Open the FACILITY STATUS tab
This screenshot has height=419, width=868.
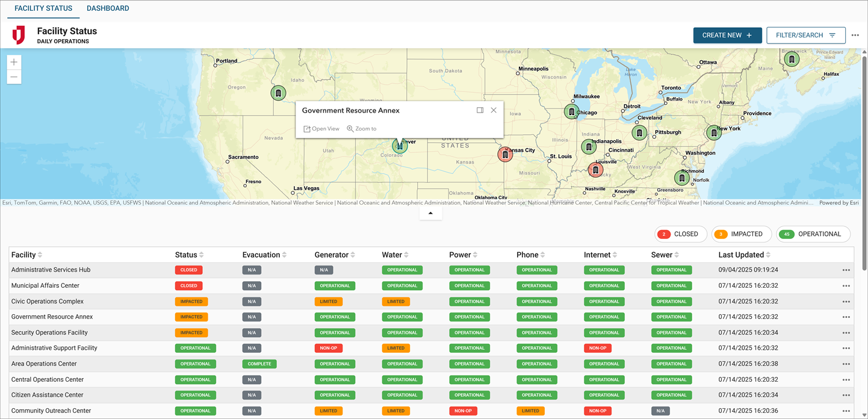pos(43,8)
